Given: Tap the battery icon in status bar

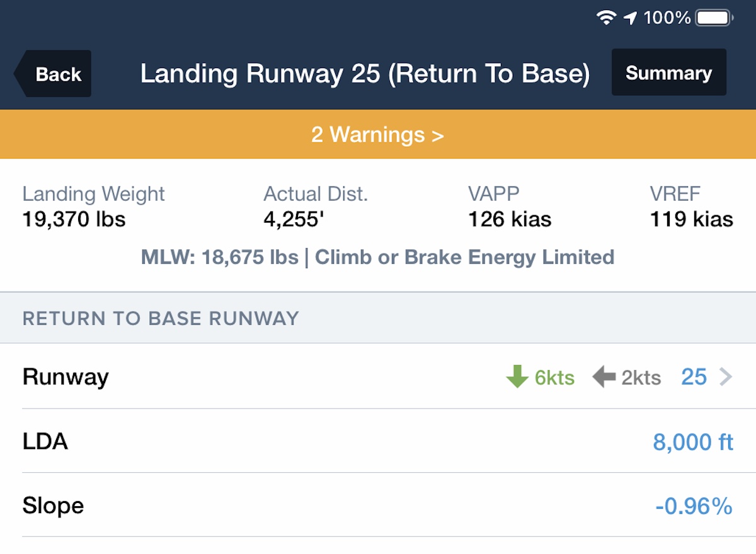Looking at the screenshot, I should 714,18.
